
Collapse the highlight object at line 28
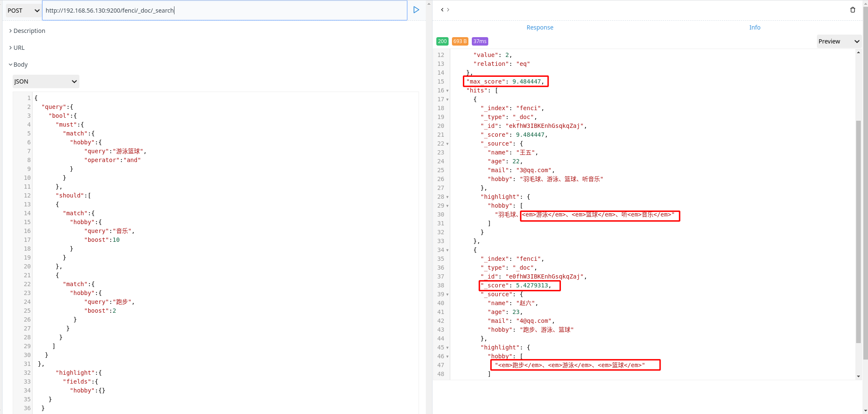[447, 197]
